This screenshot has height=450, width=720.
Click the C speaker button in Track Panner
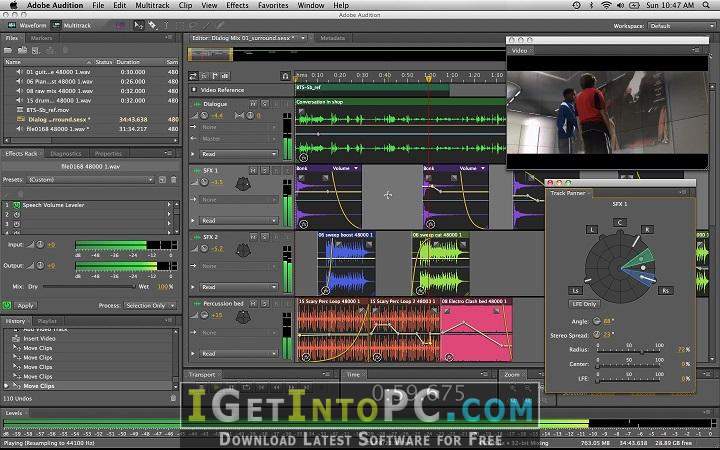point(619,223)
